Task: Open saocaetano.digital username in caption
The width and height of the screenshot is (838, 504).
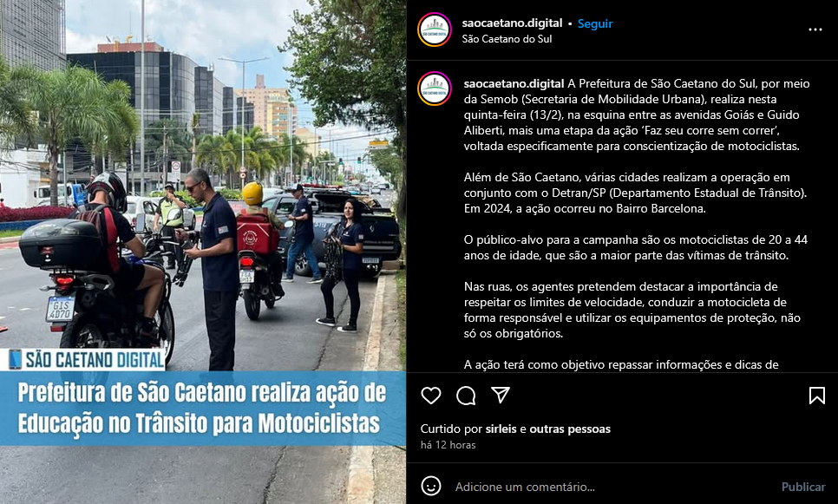Action: pos(514,83)
